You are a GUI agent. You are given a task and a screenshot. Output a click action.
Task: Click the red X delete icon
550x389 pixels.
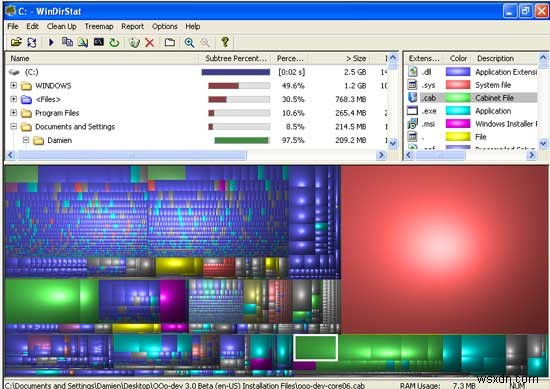[x=150, y=42]
